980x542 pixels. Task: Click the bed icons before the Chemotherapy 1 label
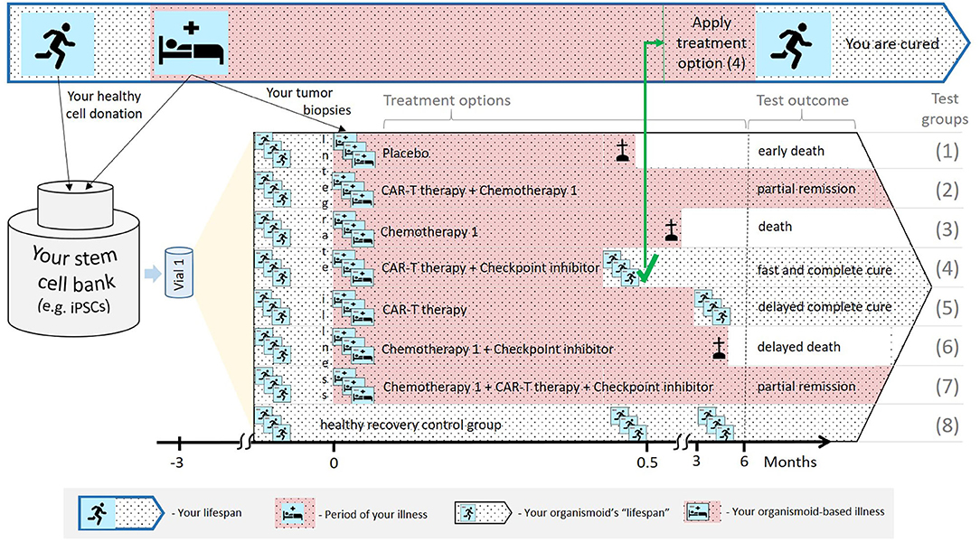[x=353, y=229]
